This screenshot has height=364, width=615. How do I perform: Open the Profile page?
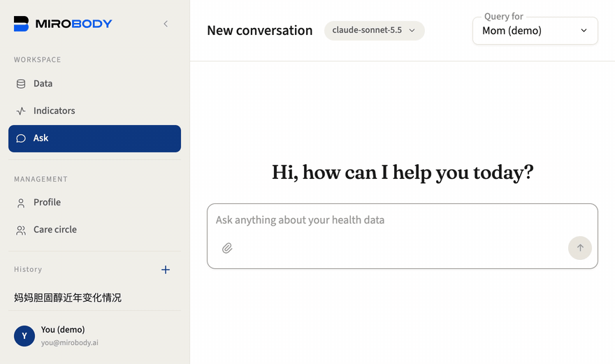pyautogui.click(x=94, y=203)
